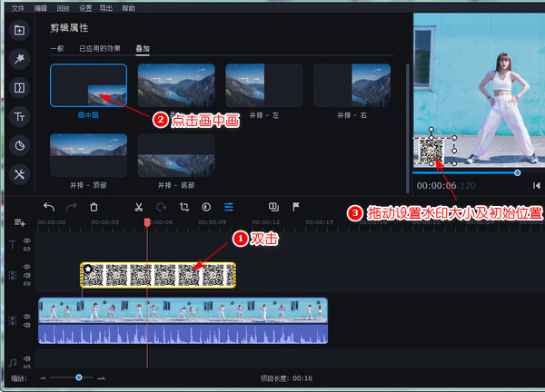
Task: Click skip to start playback button
Action: [x=536, y=186]
